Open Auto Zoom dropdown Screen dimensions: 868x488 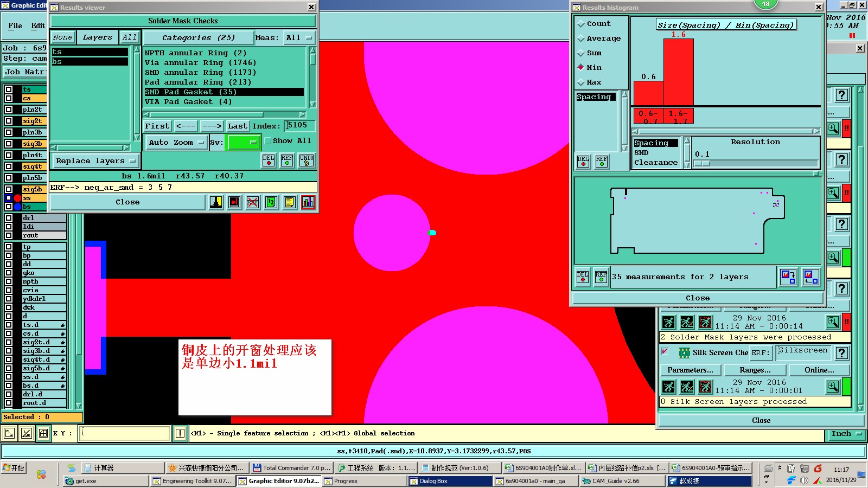pos(176,143)
